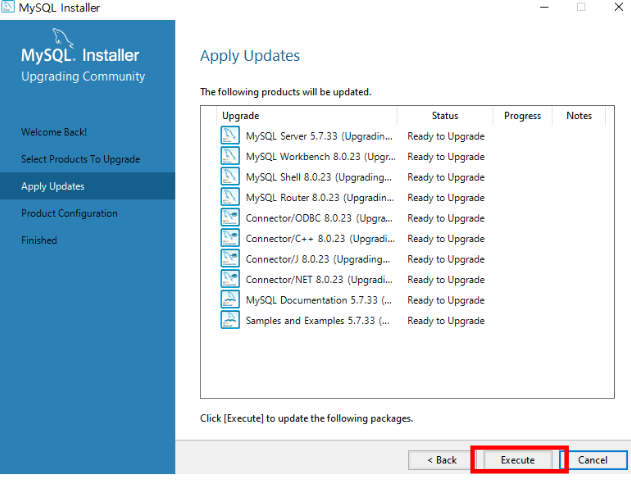This screenshot has height=481, width=631.
Task: Select the MySQL Documentation 5.7.33 row text
Action: [x=319, y=301]
